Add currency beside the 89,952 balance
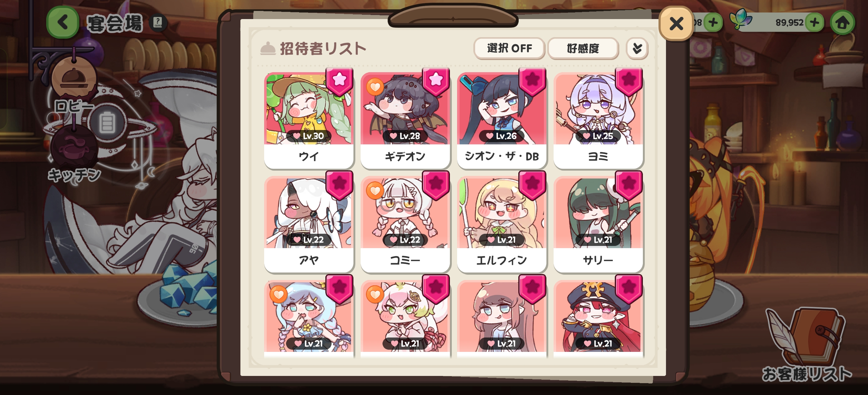The image size is (868, 395). [814, 22]
